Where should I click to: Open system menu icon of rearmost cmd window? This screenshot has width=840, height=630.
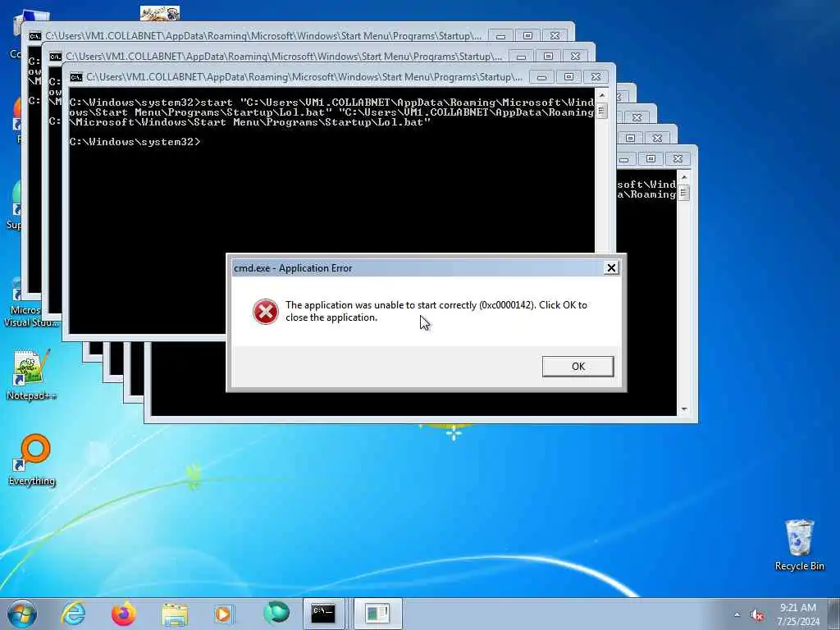35,36
